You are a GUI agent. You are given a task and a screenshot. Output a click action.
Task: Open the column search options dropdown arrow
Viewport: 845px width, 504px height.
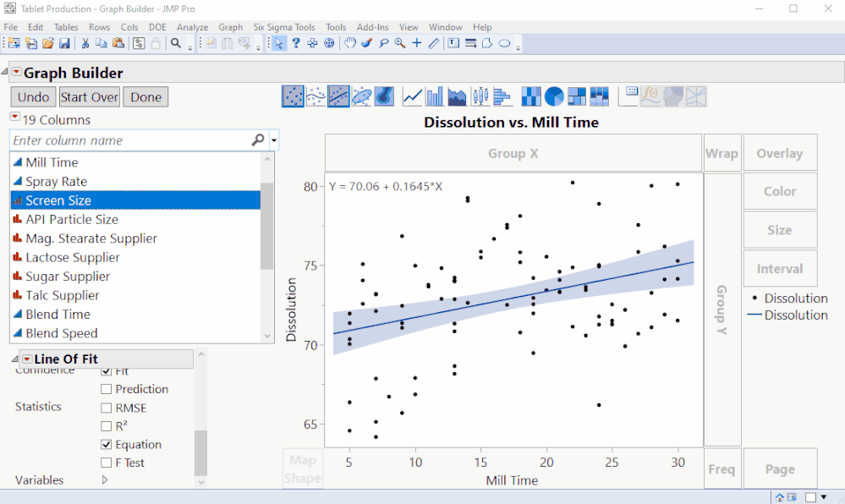[x=274, y=140]
